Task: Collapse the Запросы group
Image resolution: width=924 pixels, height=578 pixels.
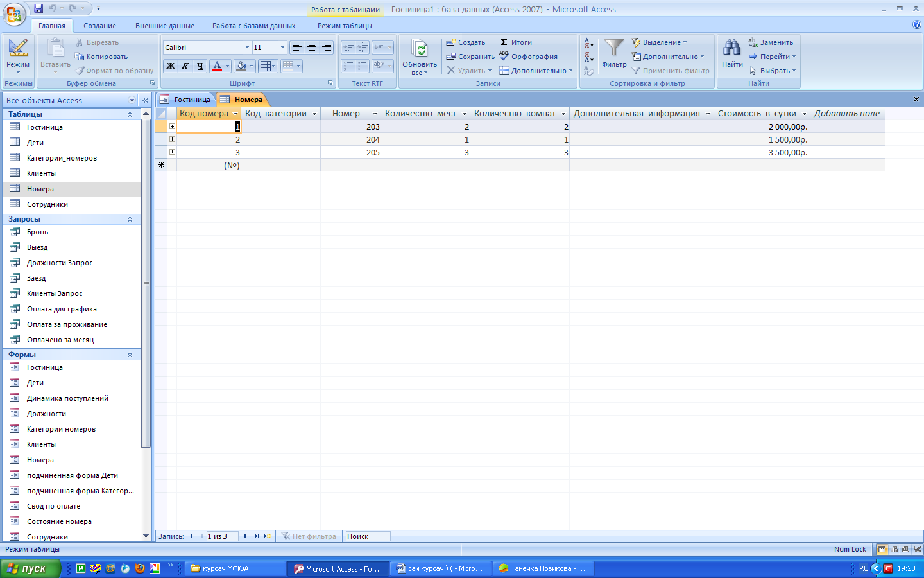Action: (x=130, y=219)
